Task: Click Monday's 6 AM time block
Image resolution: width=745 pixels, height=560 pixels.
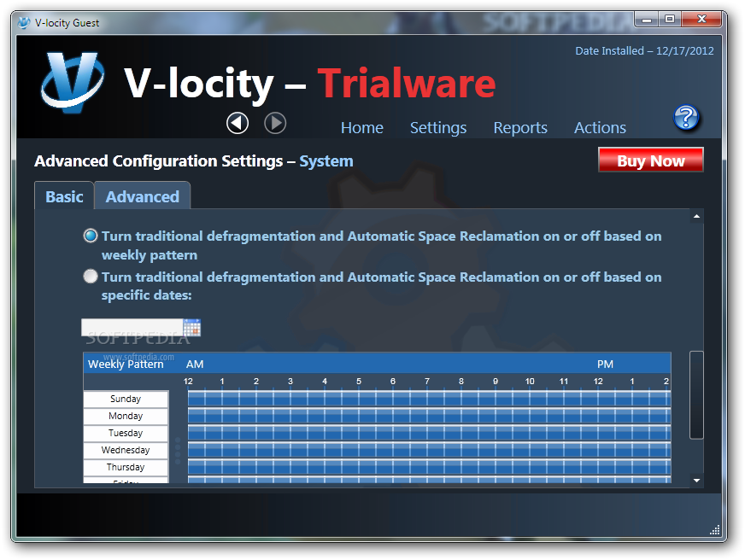Action: point(402,415)
